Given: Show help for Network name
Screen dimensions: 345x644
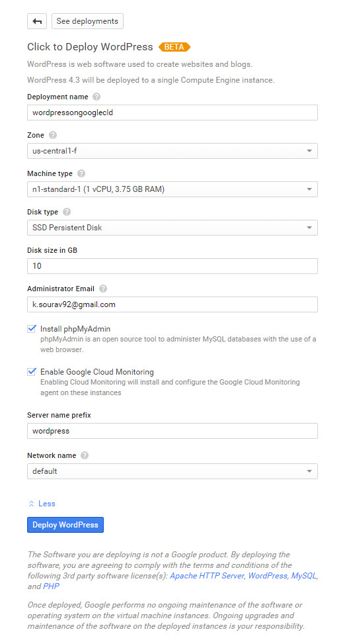Looking at the screenshot, I should [x=85, y=455].
